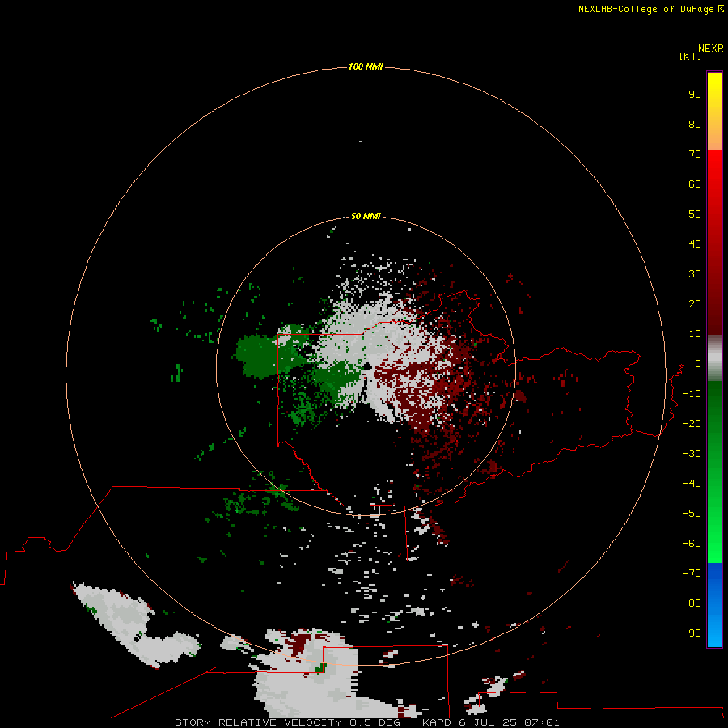Click the -10 knot scale label
Screen dimensions: 728x728
[692, 394]
